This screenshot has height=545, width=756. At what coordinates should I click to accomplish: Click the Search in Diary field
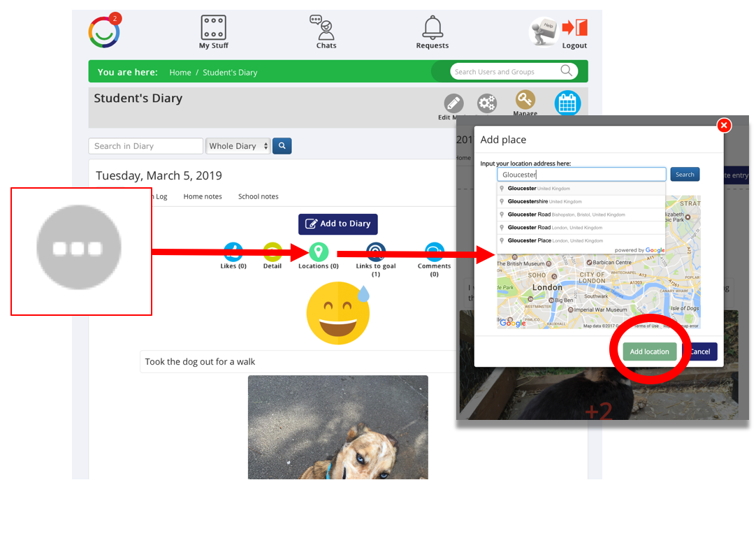click(145, 145)
